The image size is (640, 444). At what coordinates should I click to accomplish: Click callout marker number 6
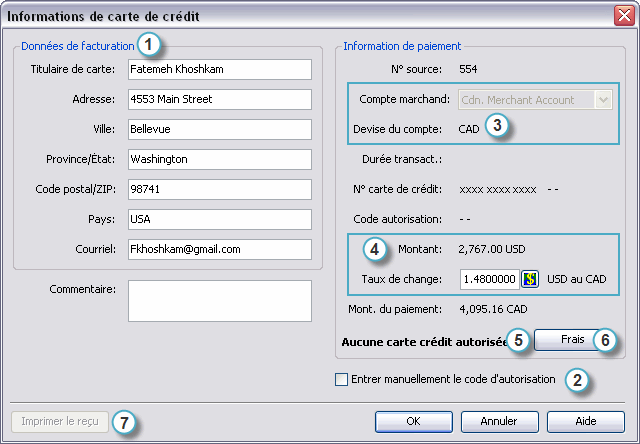(606, 340)
